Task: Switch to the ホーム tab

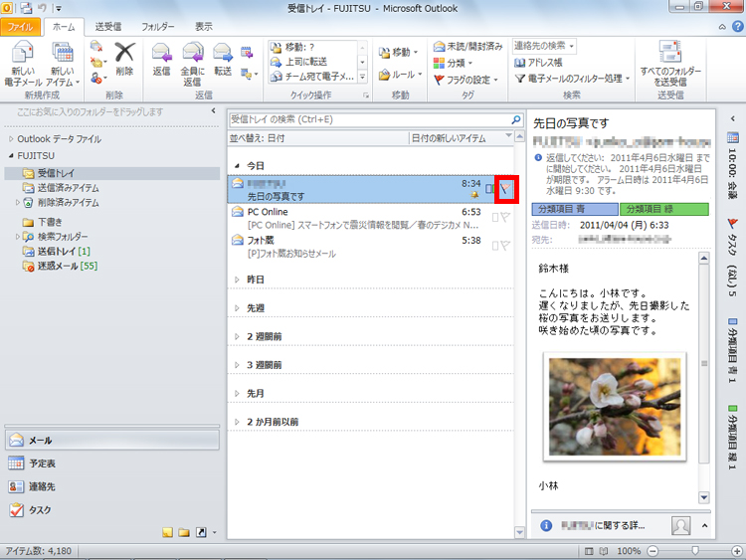Action: (x=64, y=27)
